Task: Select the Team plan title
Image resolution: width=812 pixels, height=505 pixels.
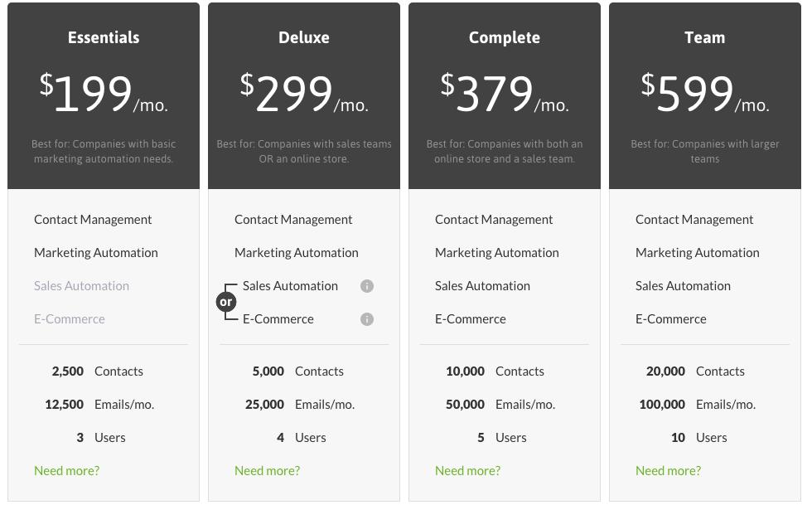Action: pos(705,37)
